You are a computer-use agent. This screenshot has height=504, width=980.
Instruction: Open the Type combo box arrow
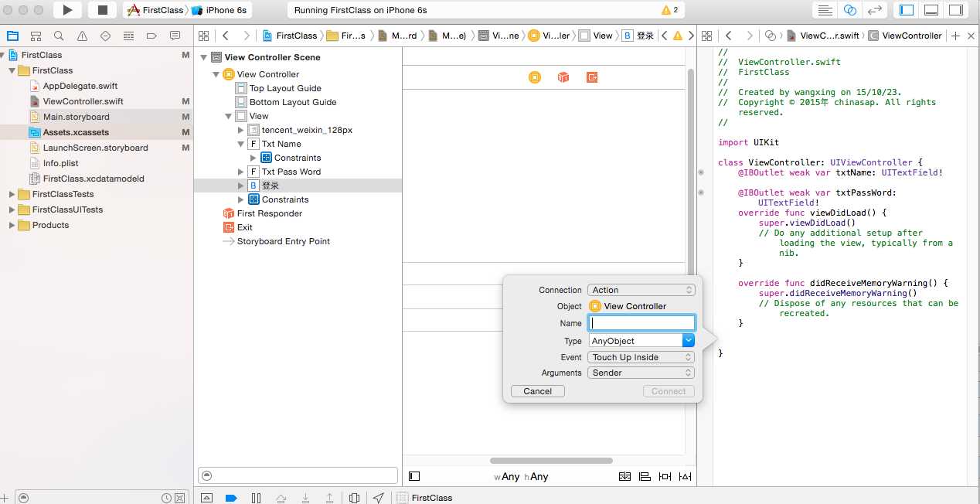[689, 340]
